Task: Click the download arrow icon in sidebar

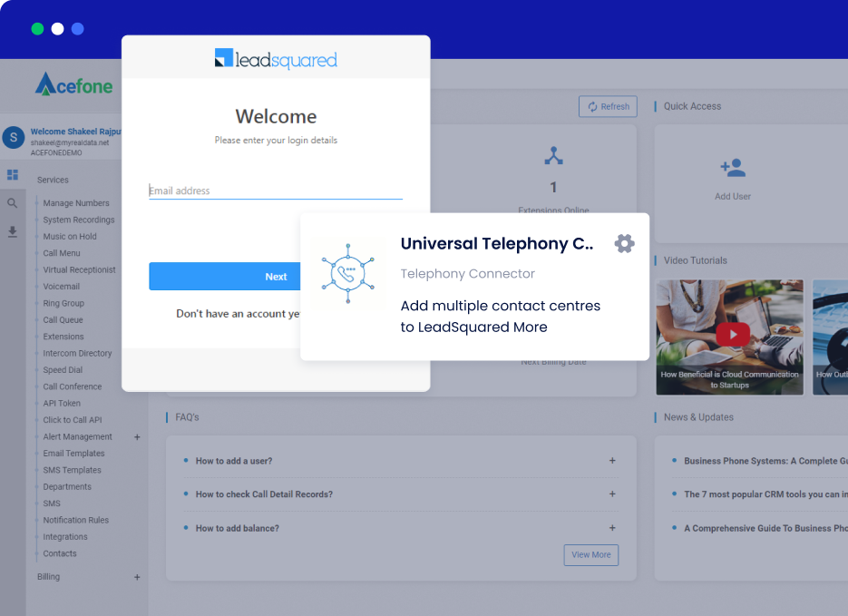Action: coord(13,232)
